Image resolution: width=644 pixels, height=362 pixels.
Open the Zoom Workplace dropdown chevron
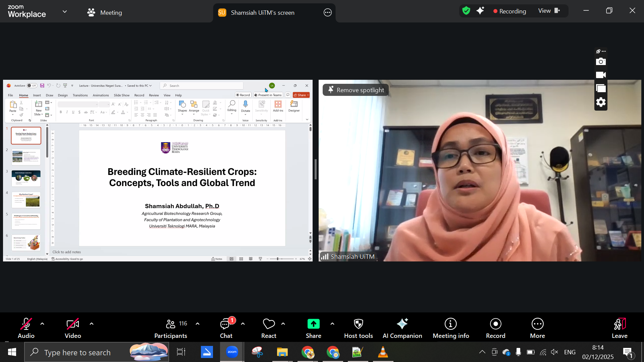[x=65, y=12]
